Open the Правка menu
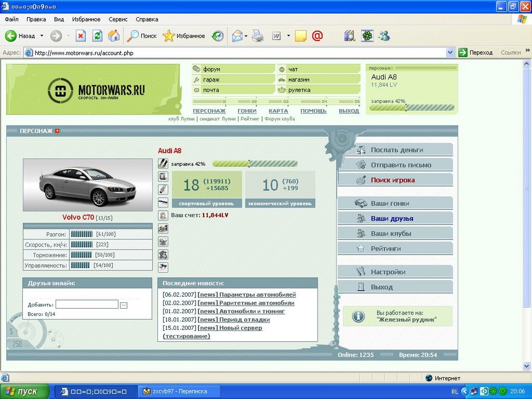 pos(36,19)
